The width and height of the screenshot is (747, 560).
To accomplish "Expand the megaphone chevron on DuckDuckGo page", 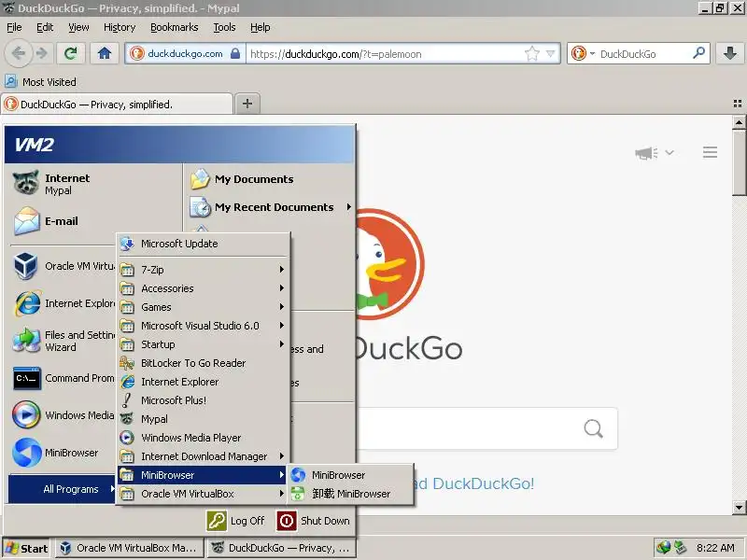I will point(669,152).
